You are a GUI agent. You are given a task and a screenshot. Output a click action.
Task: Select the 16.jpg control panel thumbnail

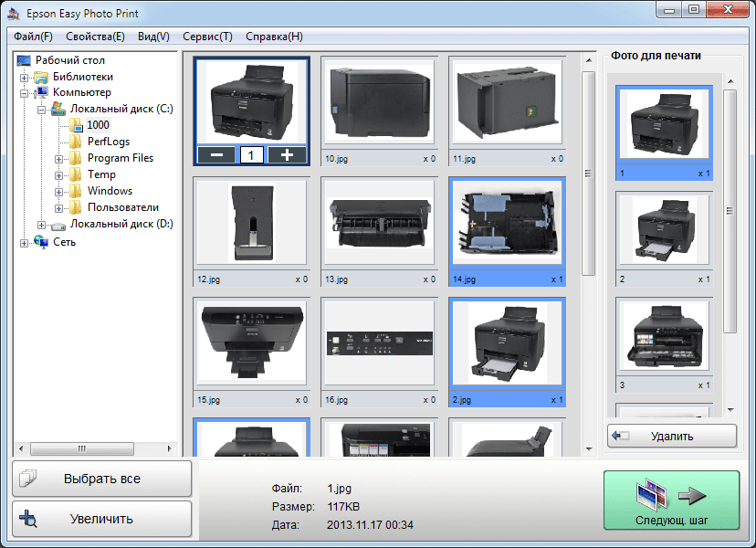click(x=380, y=353)
